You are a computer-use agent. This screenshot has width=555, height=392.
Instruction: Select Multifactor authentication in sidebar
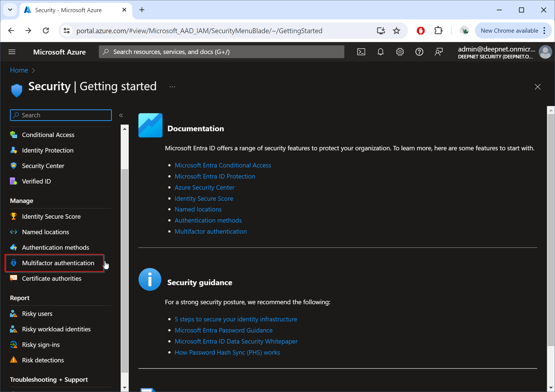point(58,263)
